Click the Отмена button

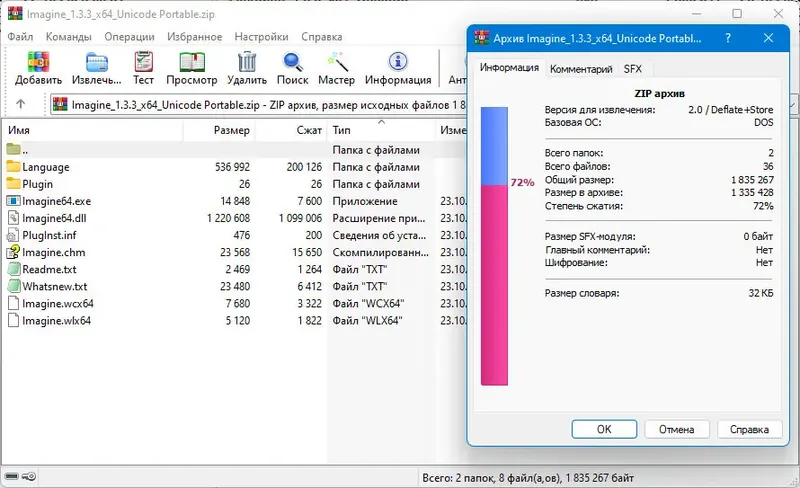pos(677,429)
